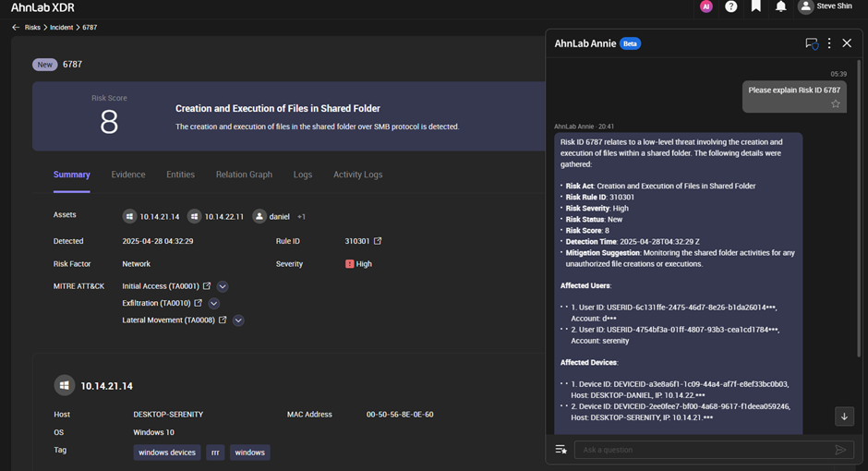Click the daniel asset name

click(279, 216)
